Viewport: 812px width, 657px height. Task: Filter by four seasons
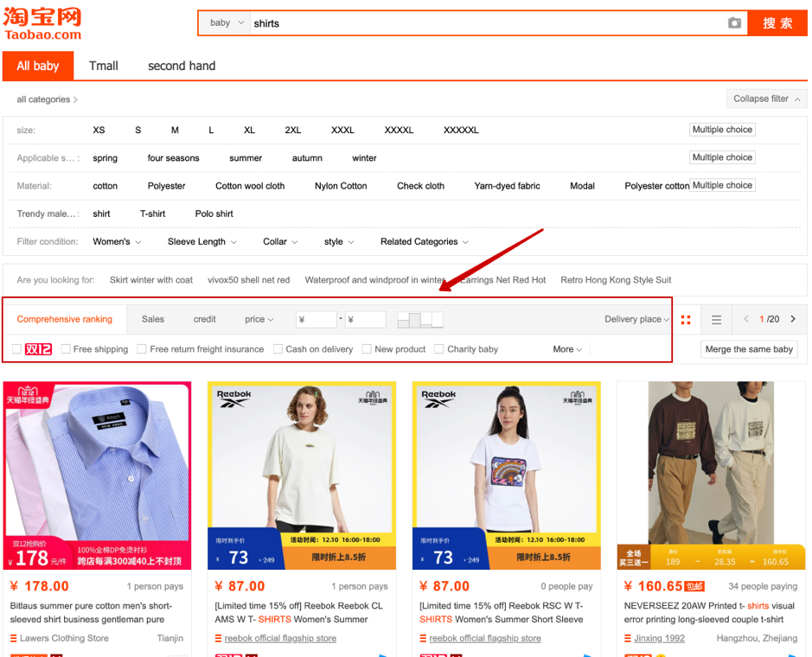pos(173,158)
